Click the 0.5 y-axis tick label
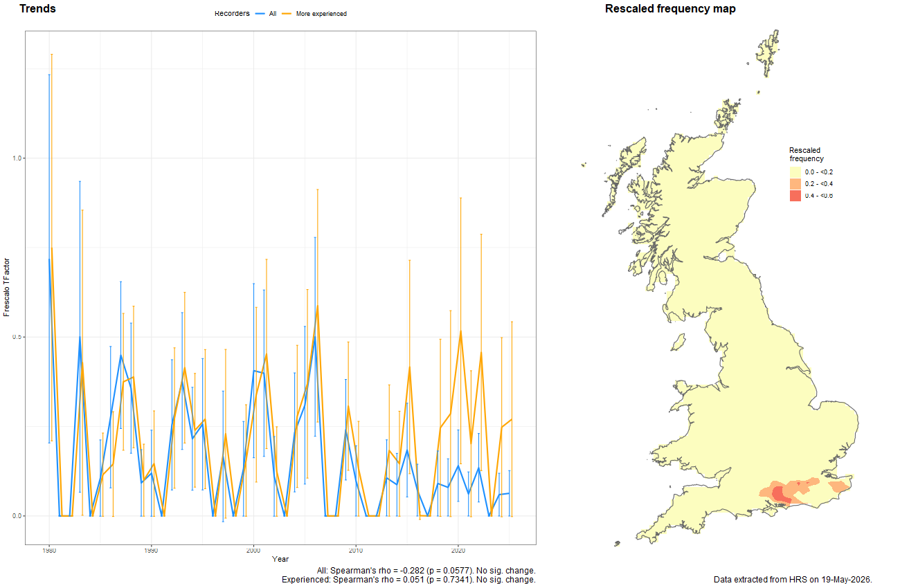Screen dimensions: 900x588 coord(17,337)
